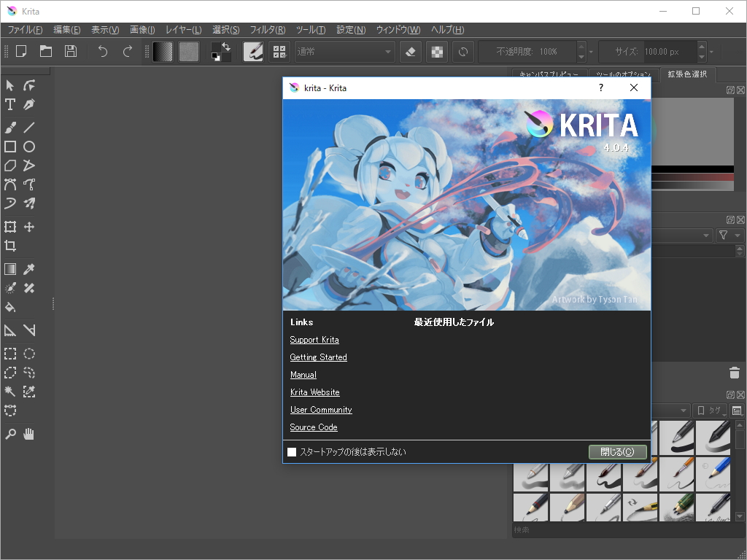
Task: Open the フィルタ menu
Action: pos(266,30)
